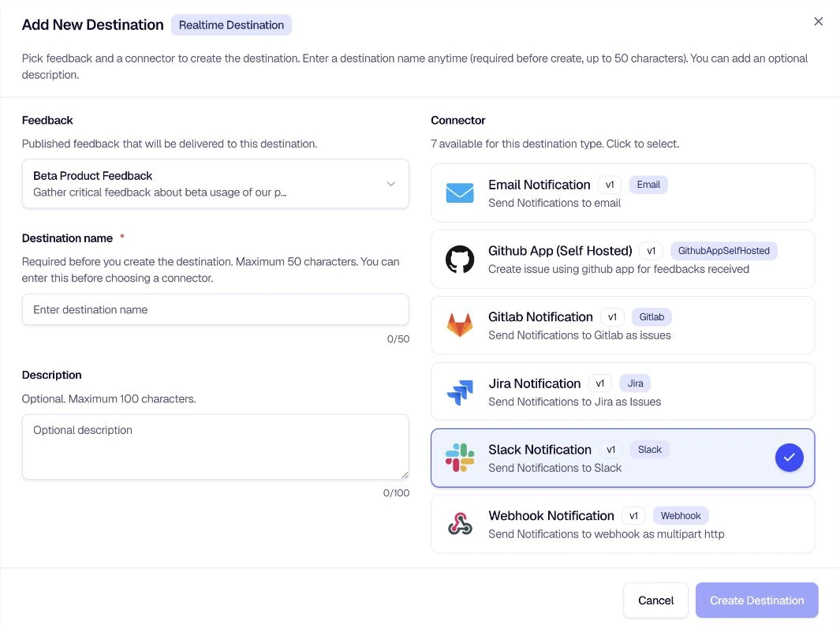The height and width of the screenshot is (632, 840).
Task: Select the Jira Notification connector card
Action: 622,392
